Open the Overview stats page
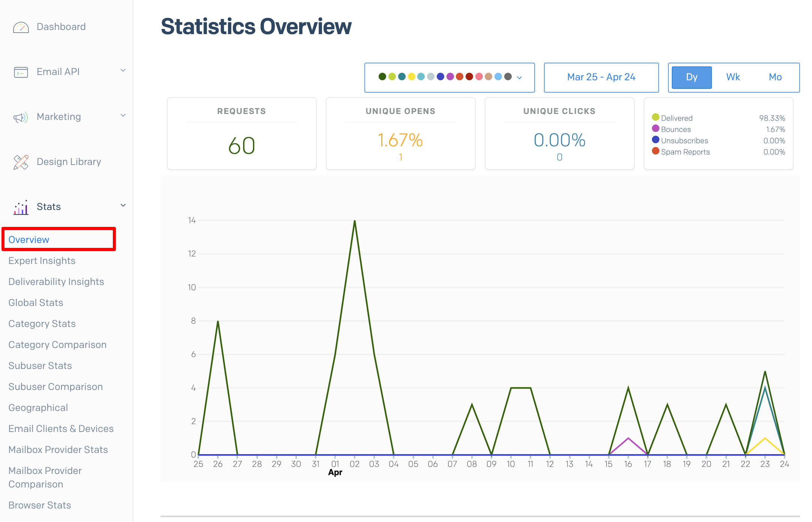 (x=28, y=240)
